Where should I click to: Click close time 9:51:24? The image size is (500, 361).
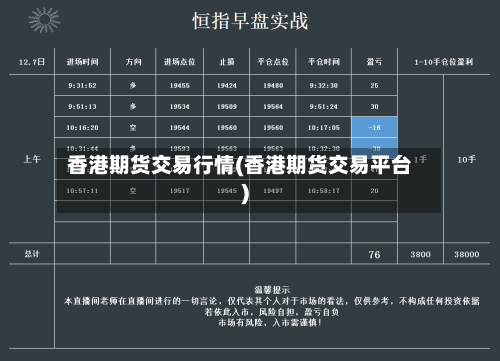pos(324,107)
